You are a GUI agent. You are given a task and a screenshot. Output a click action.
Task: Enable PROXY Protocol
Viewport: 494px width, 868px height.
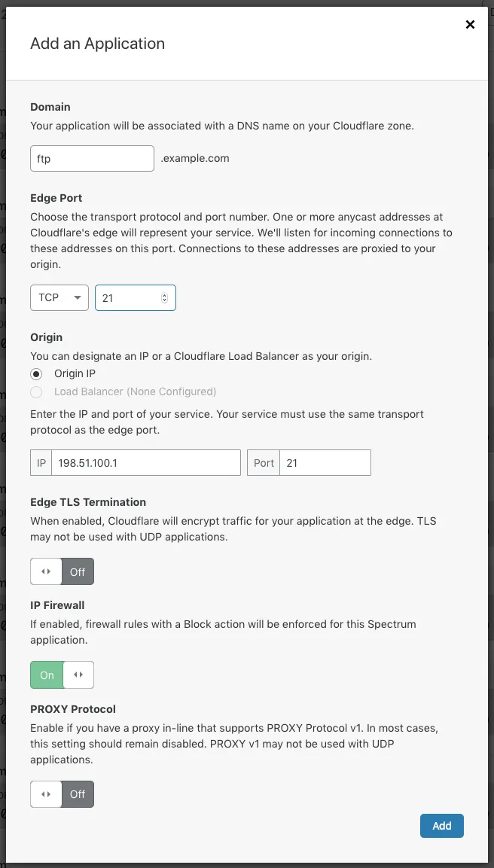point(62,794)
